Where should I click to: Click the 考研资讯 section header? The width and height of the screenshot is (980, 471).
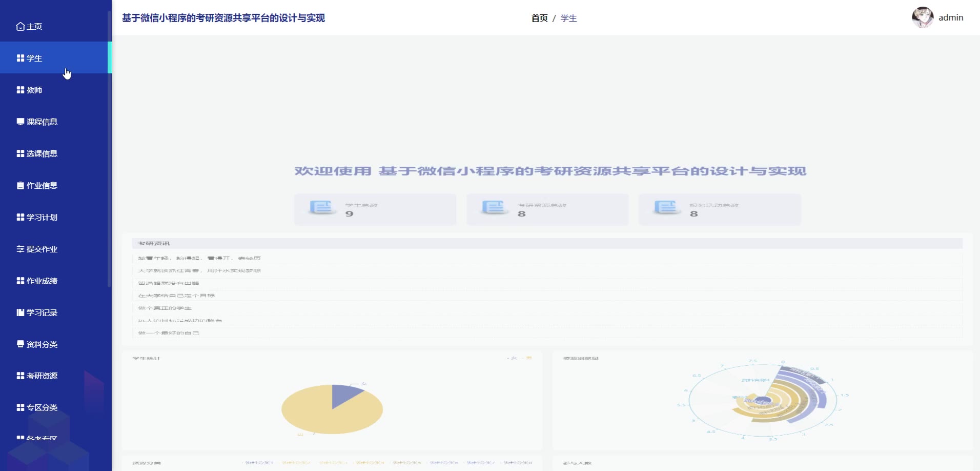pos(547,243)
